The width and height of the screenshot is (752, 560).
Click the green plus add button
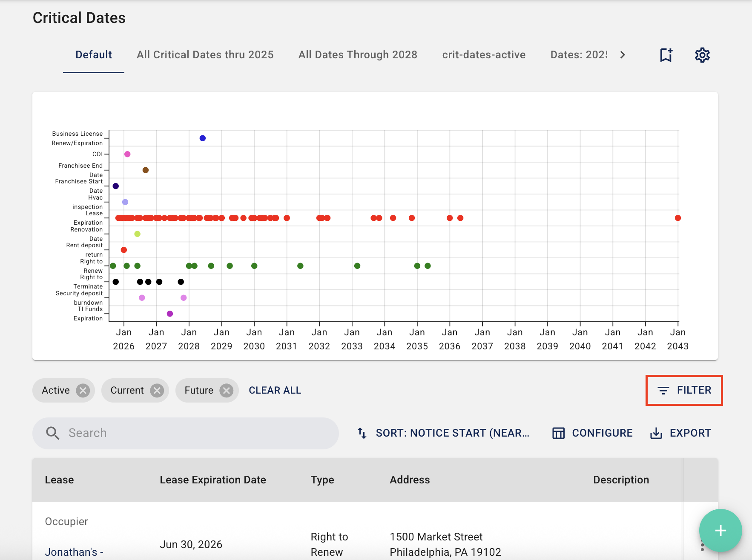pyautogui.click(x=720, y=530)
